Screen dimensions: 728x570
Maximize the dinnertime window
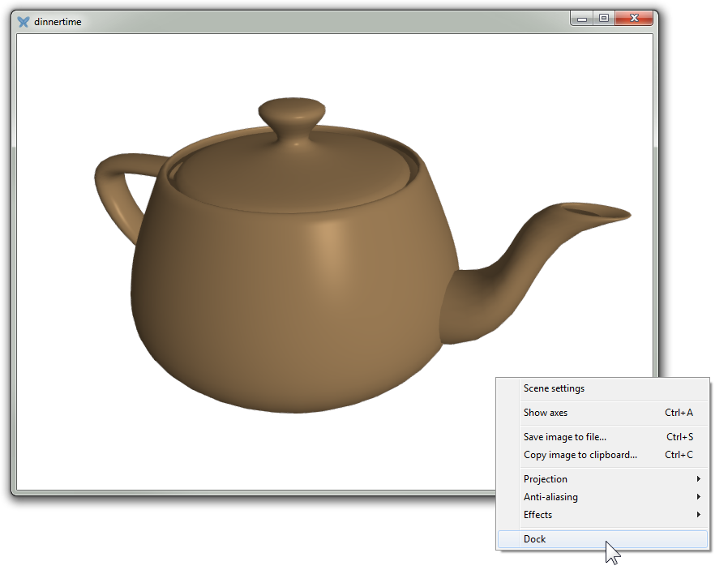point(604,18)
